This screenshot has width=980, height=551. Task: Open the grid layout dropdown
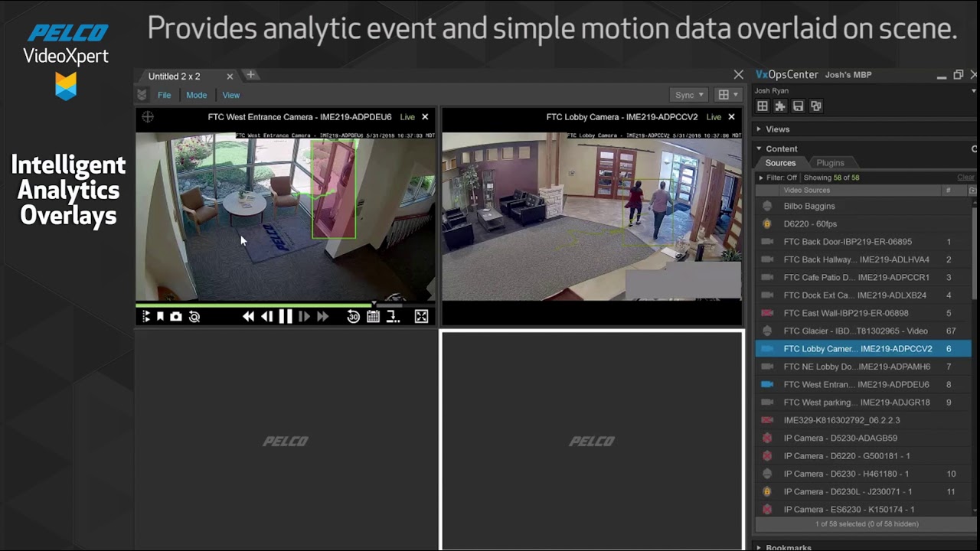pyautogui.click(x=727, y=95)
